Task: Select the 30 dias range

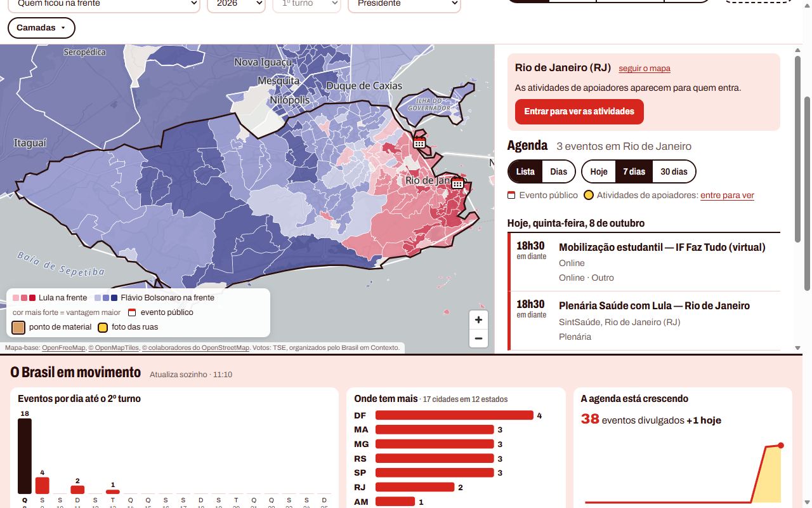Action: click(674, 171)
